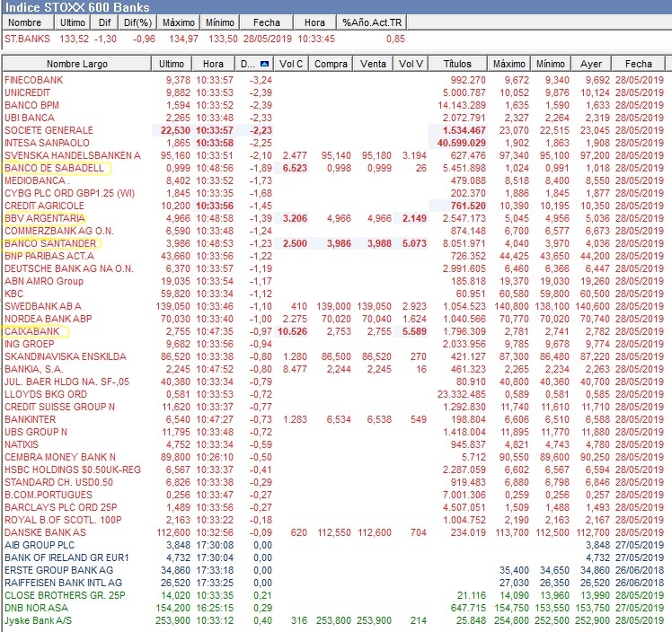The image size is (672, 632).
Task: Click the sort arrow in the D... column header
Action: point(264,64)
